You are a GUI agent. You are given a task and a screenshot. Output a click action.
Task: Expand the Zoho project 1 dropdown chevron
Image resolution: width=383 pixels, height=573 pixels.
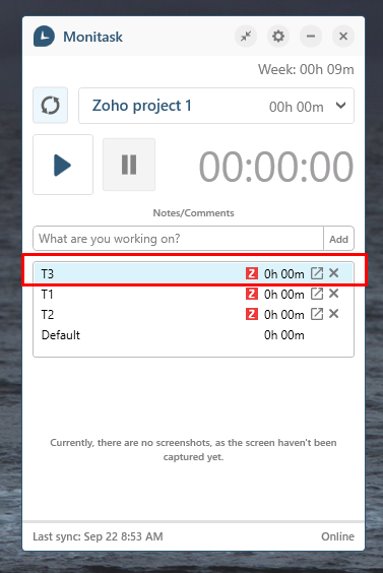(341, 106)
